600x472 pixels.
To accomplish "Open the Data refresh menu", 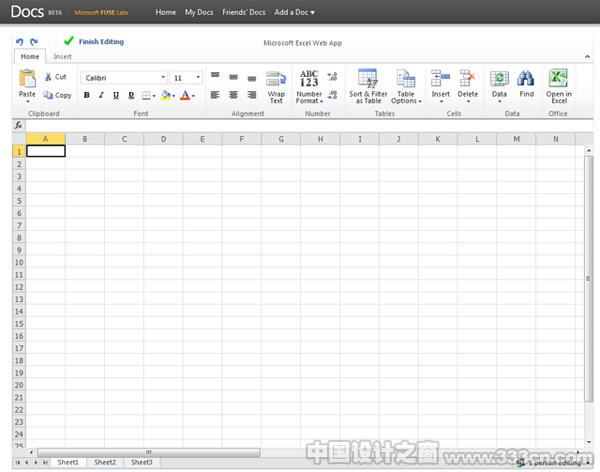I will click(x=499, y=87).
